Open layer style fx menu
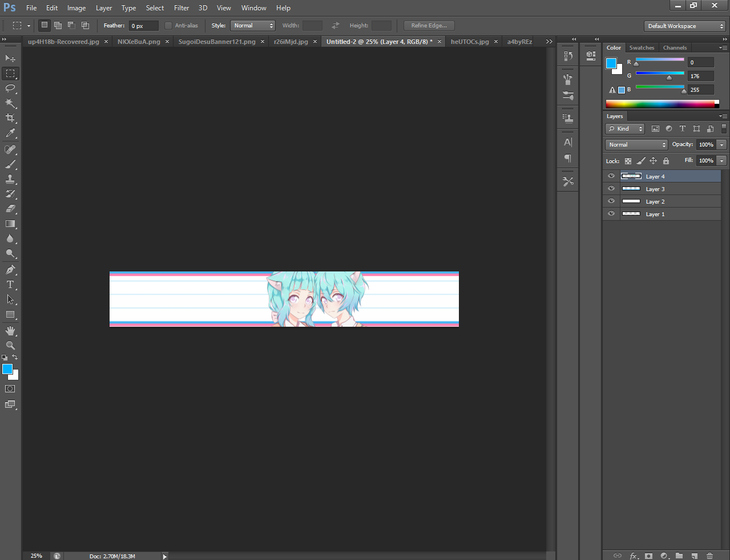The width and height of the screenshot is (730, 560). point(633,555)
